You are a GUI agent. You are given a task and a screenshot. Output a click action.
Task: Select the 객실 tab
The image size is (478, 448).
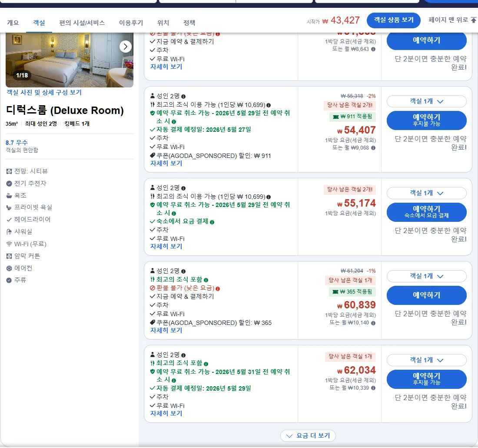coord(39,23)
